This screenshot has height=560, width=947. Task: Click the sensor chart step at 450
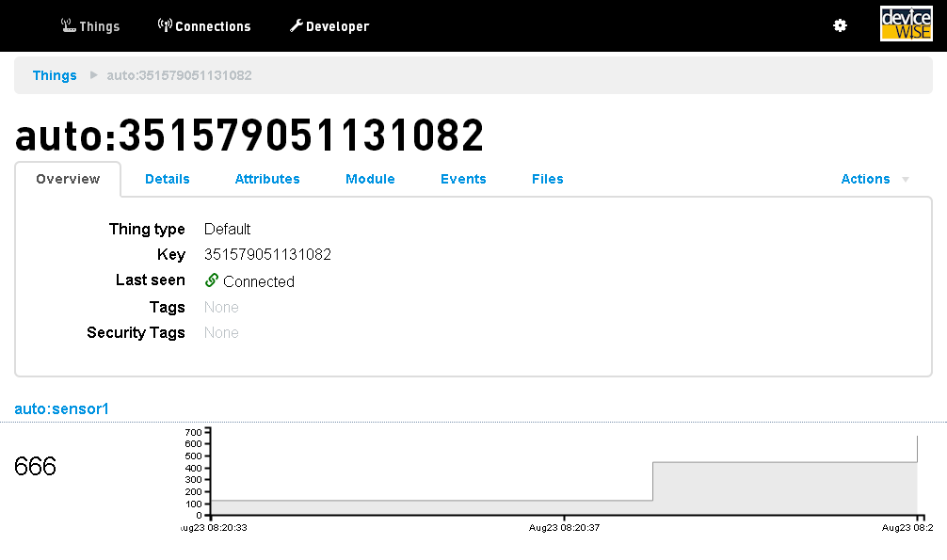pyautogui.click(x=783, y=462)
